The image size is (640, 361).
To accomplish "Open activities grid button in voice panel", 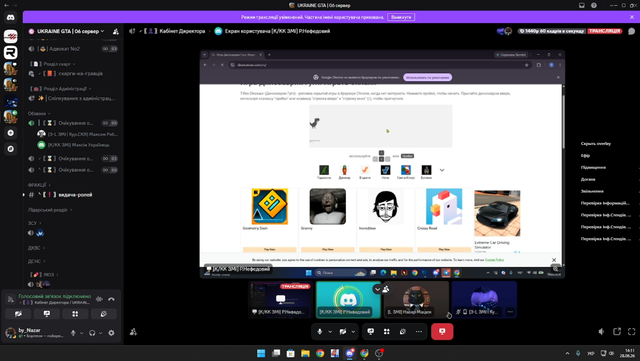I will click(75, 314).
